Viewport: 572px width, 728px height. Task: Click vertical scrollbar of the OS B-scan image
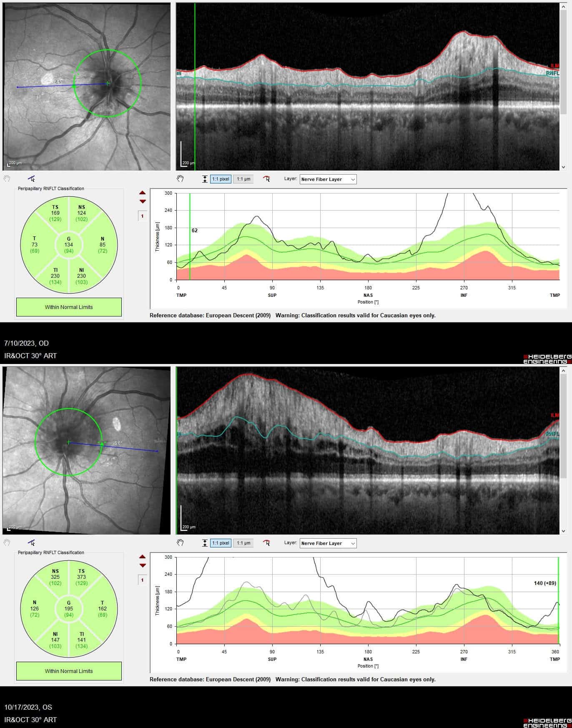click(563, 442)
